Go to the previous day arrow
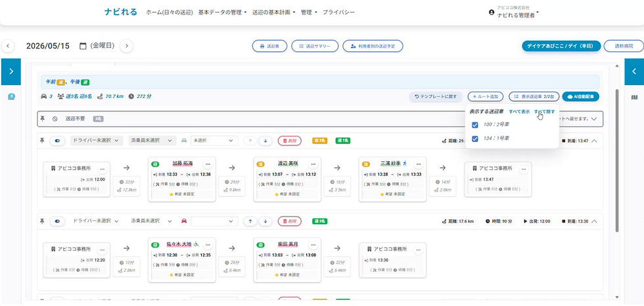Image resolution: width=644 pixels, height=306 pixels. tap(8, 45)
